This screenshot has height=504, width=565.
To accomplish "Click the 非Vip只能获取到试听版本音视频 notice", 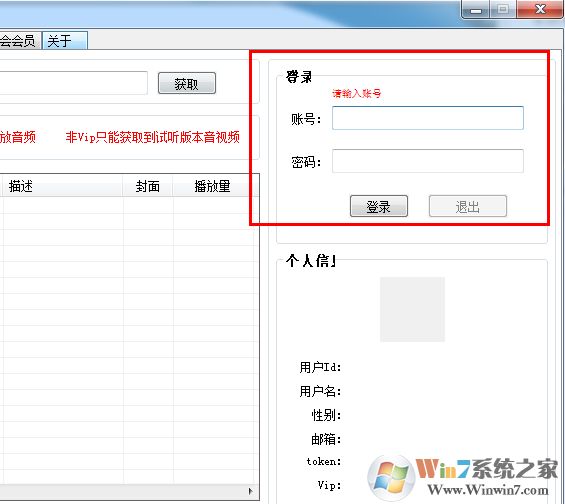I will click(153, 137).
